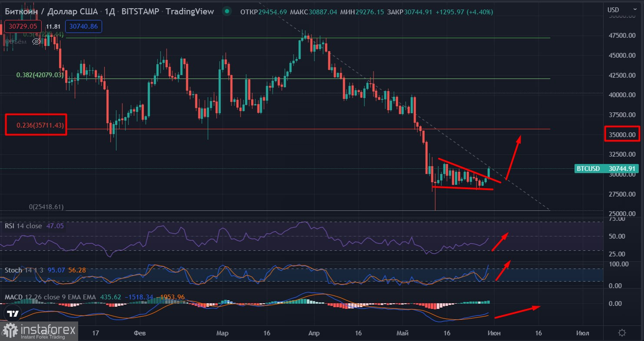Screen dimensions: 644x341
Task: Click the Fibonacci label 0.236(35711.43)
Action: [40, 125]
